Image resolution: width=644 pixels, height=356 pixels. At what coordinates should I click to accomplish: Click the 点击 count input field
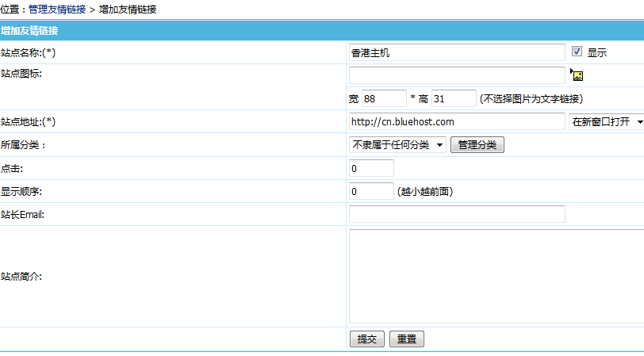(x=371, y=168)
